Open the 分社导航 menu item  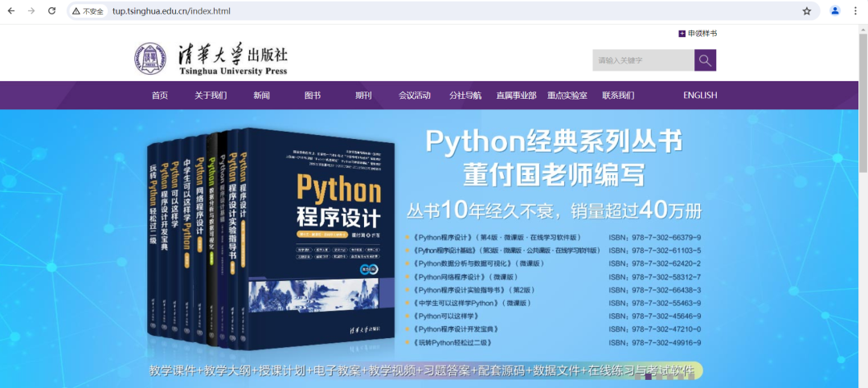tap(465, 96)
